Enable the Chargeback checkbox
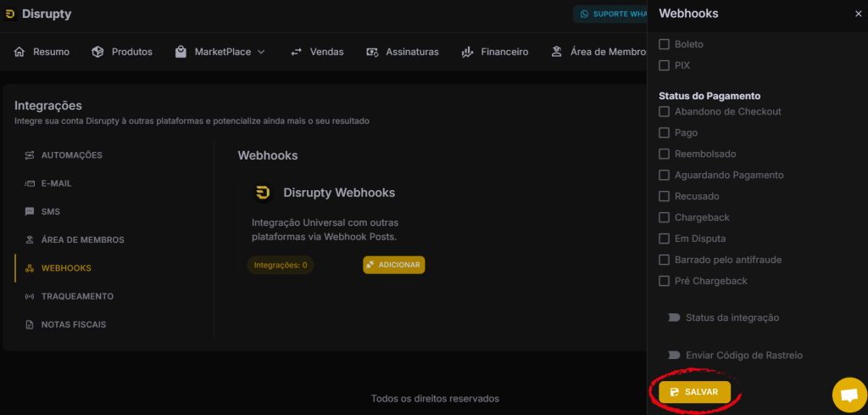 tap(664, 217)
